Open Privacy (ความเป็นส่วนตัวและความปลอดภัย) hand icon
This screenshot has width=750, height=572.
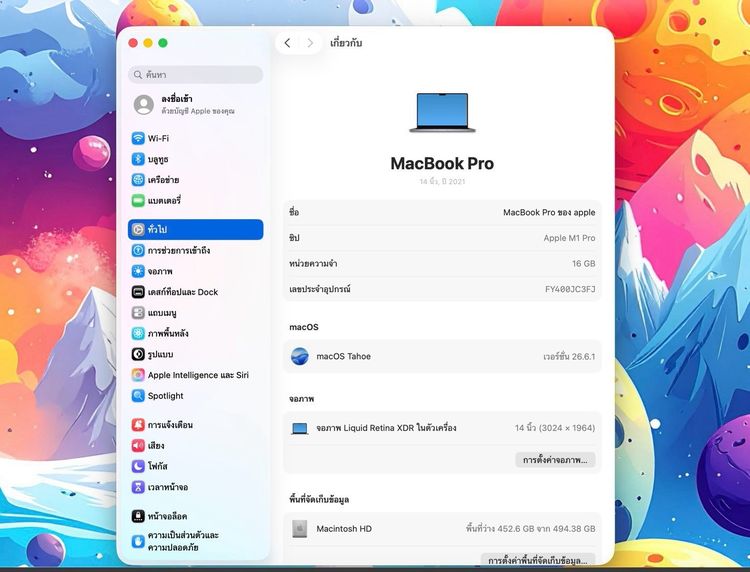[x=138, y=541]
